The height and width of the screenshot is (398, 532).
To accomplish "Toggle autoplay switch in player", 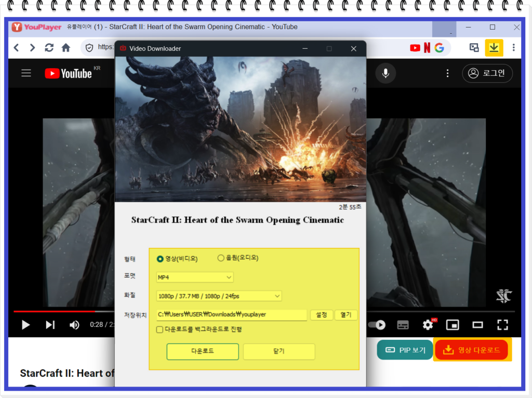I will (x=377, y=325).
